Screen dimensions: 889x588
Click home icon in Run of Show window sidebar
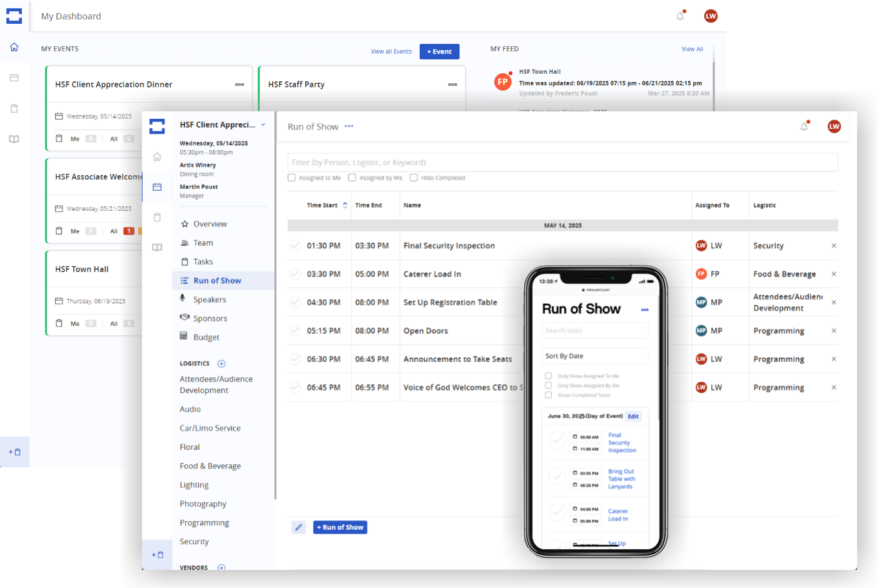157,156
